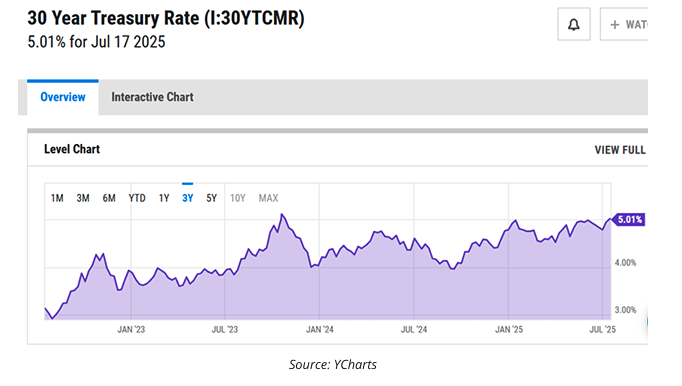Click the alert bell icon
This screenshot has width=682, height=386.
point(574,24)
